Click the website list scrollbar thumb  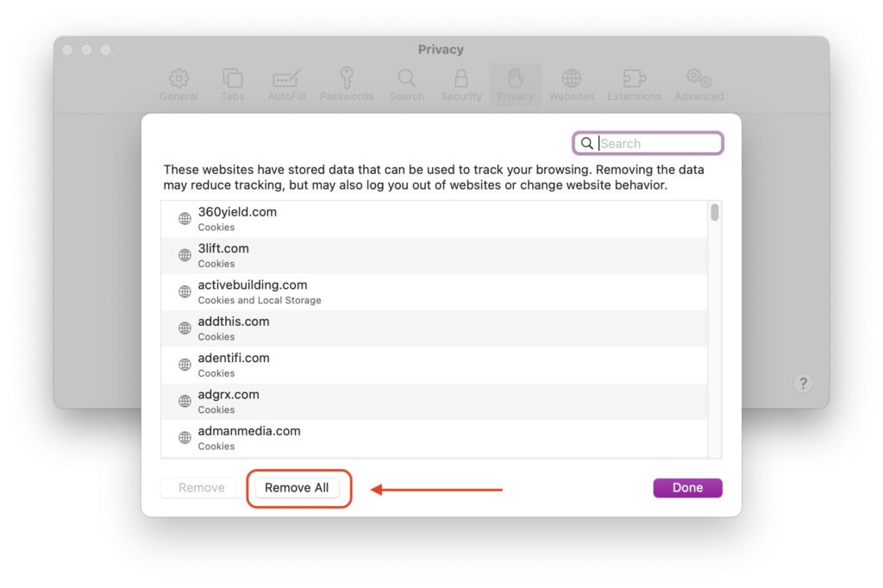[715, 212]
